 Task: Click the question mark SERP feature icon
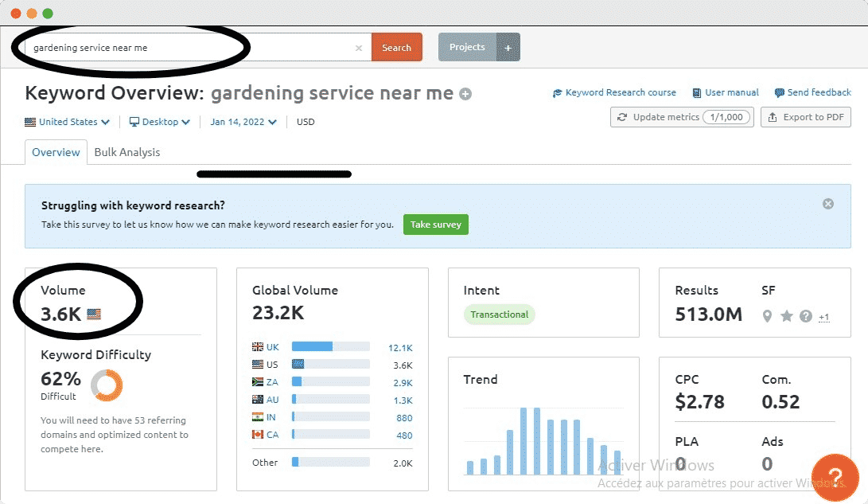(x=806, y=316)
